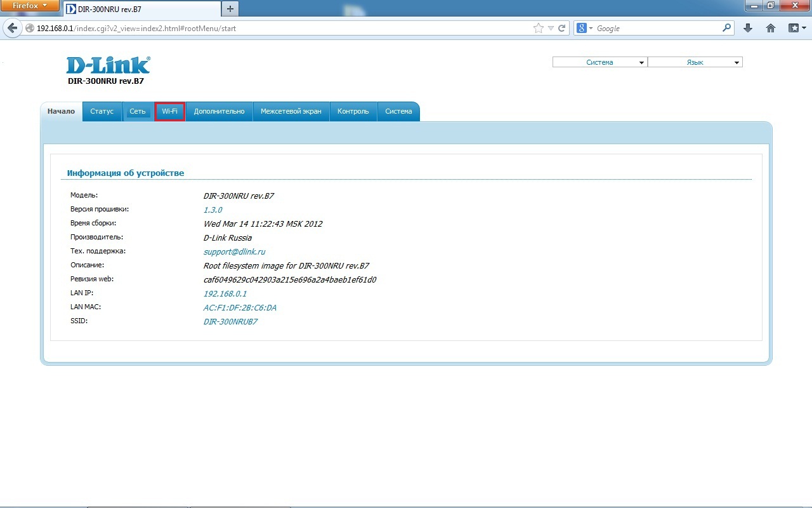Select the Начало tab
Image resolution: width=812 pixels, height=508 pixels.
click(x=61, y=111)
